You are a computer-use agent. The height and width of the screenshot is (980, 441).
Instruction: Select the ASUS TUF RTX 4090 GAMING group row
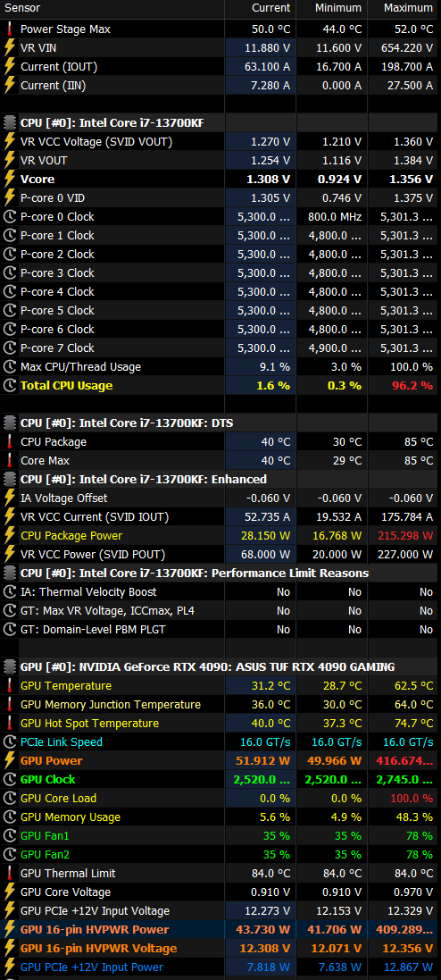(220, 666)
